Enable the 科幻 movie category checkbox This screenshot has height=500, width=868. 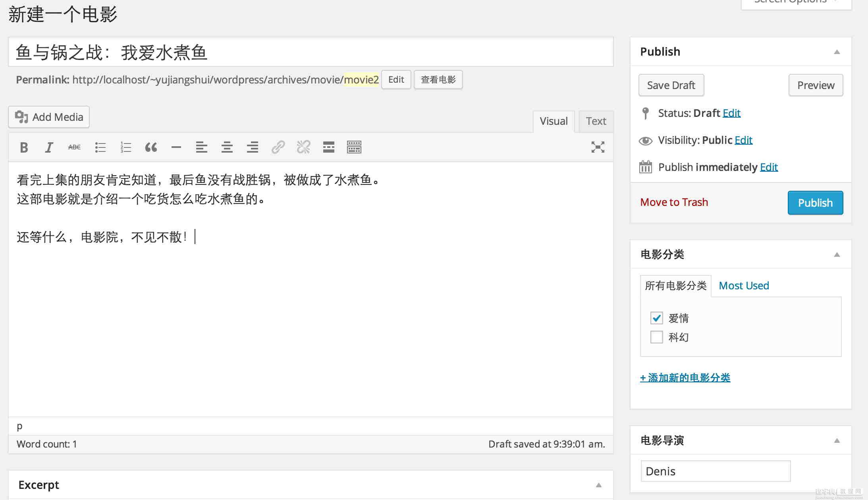(656, 337)
